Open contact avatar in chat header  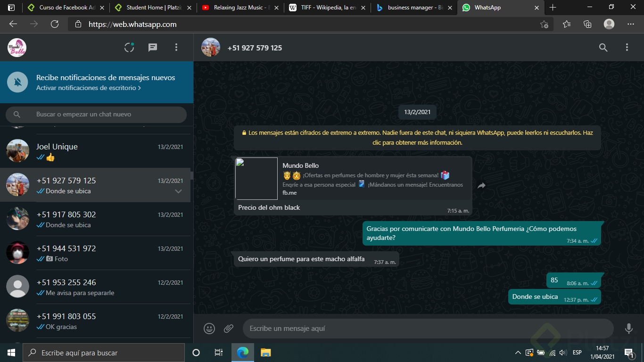[211, 48]
